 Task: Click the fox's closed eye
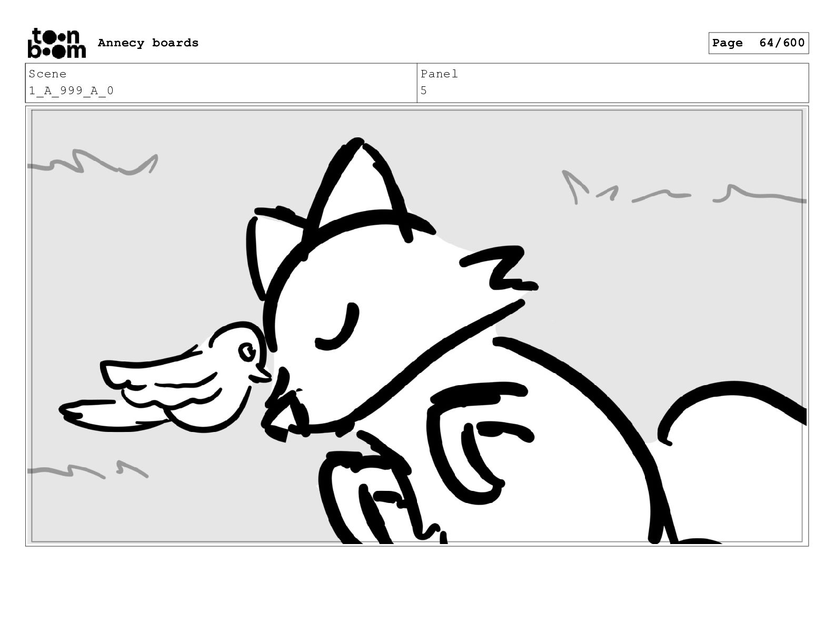337,326
